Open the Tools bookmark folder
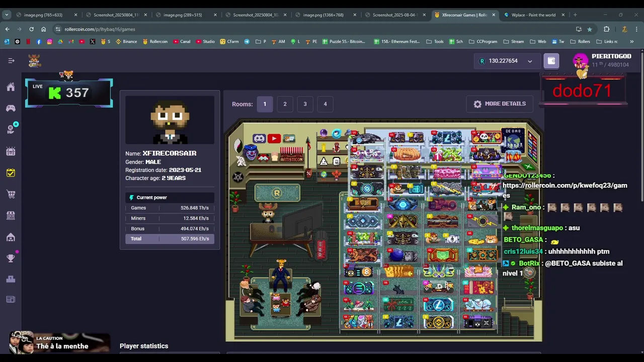644x362 pixels. coord(435,41)
